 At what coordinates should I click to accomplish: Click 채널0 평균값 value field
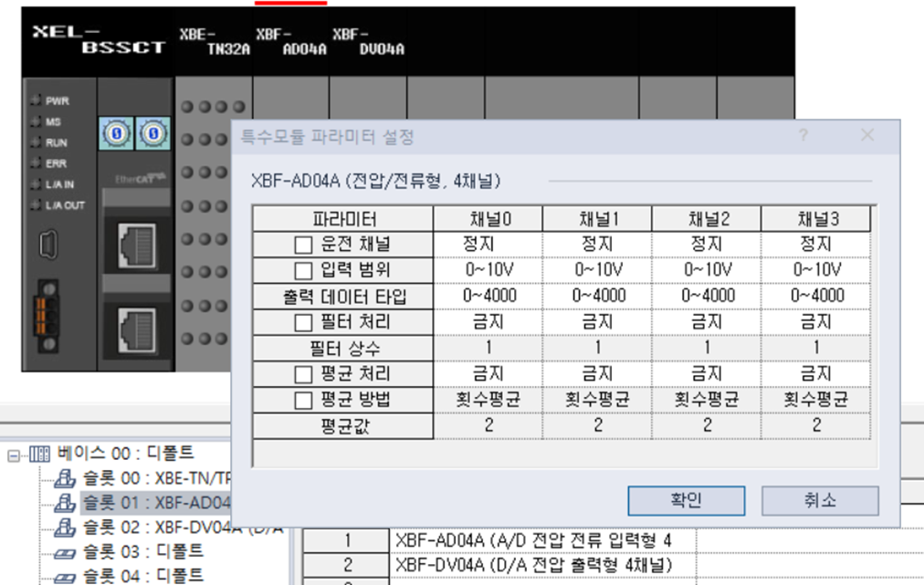(x=488, y=426)
